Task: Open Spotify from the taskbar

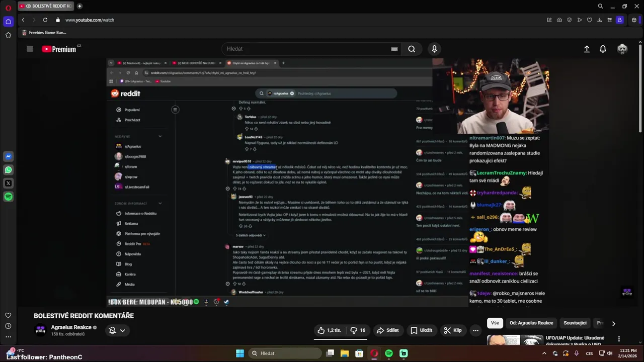Action: click(389, 353)
